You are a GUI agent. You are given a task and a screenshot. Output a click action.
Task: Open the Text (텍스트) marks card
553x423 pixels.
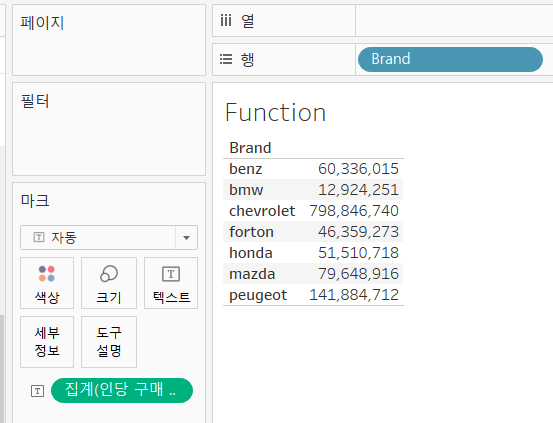tap(171, 283)
